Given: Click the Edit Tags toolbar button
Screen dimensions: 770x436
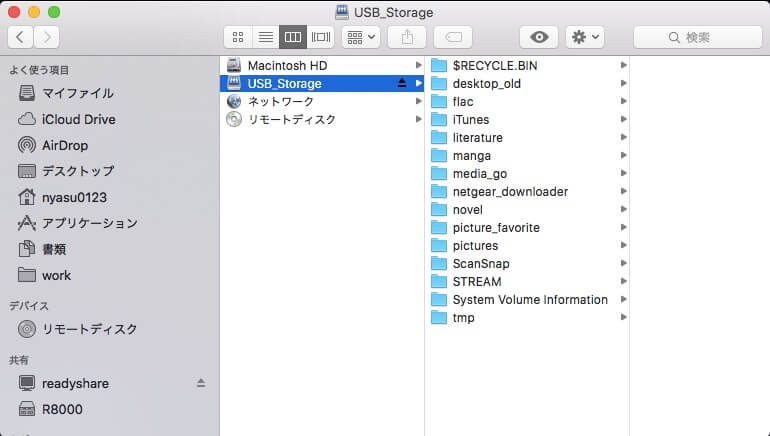Looking at the screenshot, I should (x=453, y=37).
